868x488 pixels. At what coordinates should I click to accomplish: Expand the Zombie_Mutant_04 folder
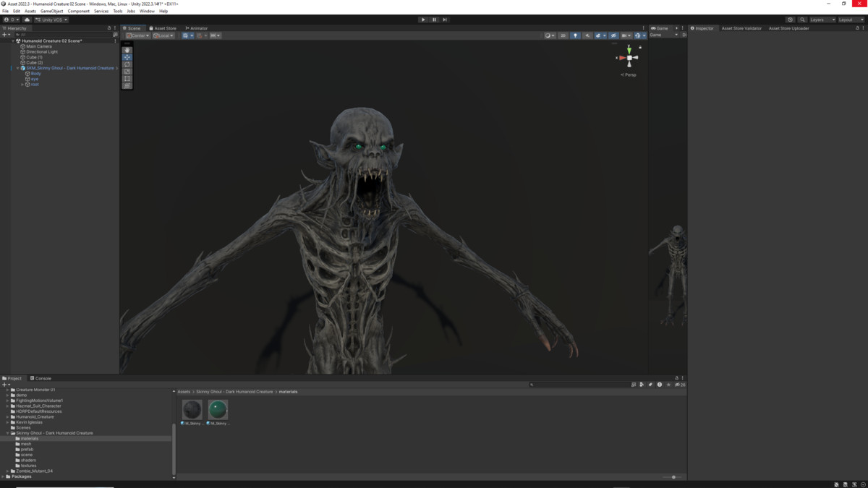pos(8,471)
